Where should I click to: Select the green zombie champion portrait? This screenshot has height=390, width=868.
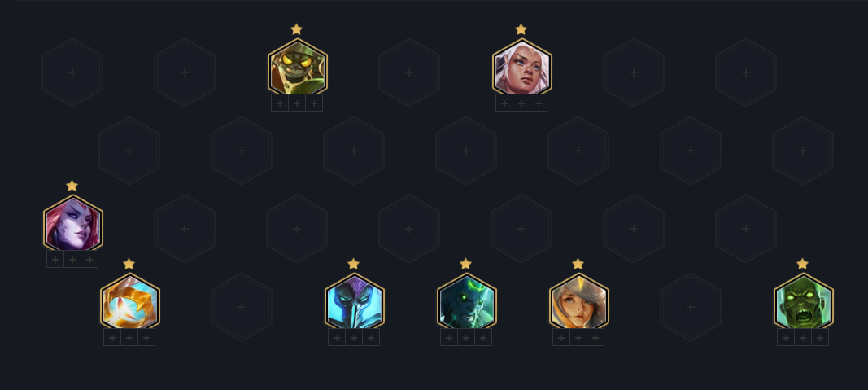tap(803, 301)
